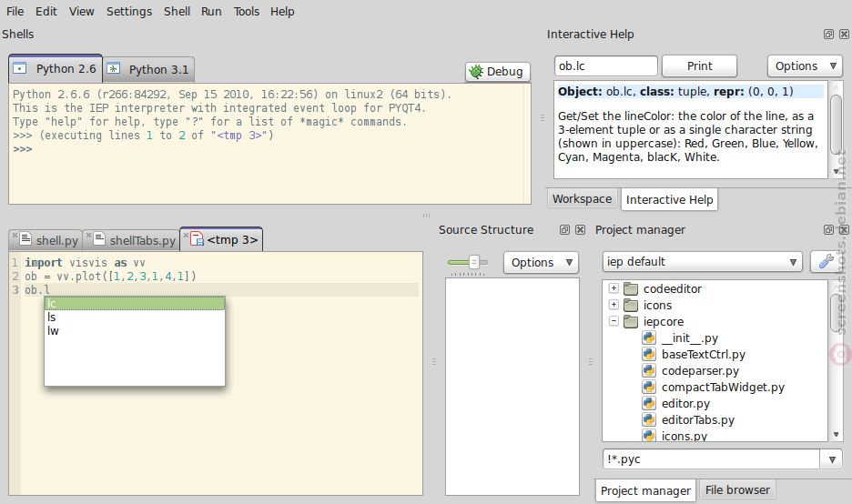Undock the Project manager panel

(828, 230)
